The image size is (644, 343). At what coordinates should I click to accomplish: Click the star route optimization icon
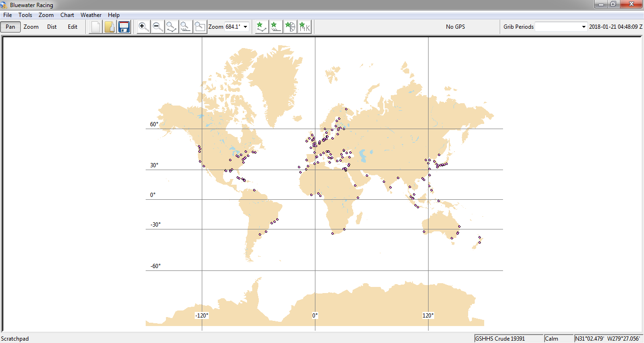click(x=262, y=27)
